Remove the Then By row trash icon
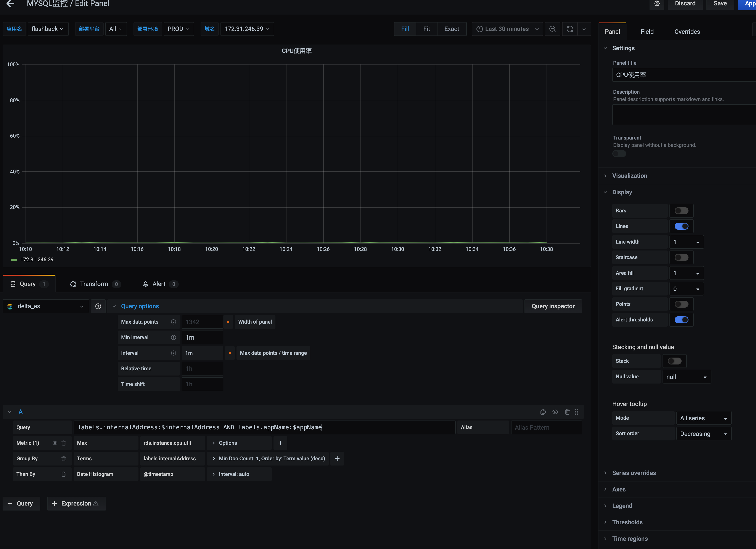This screenshot has height=549, width=756. pos(64,474)
